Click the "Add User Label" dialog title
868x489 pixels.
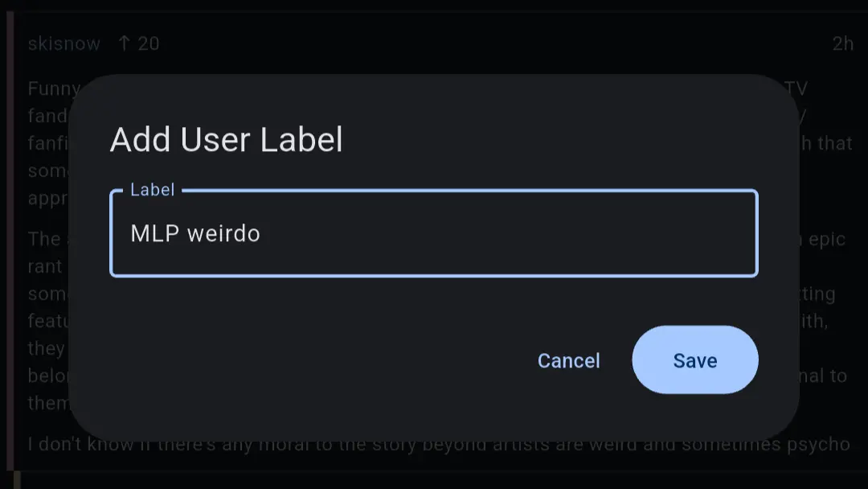pyautogui.click(x=226, y=139)
